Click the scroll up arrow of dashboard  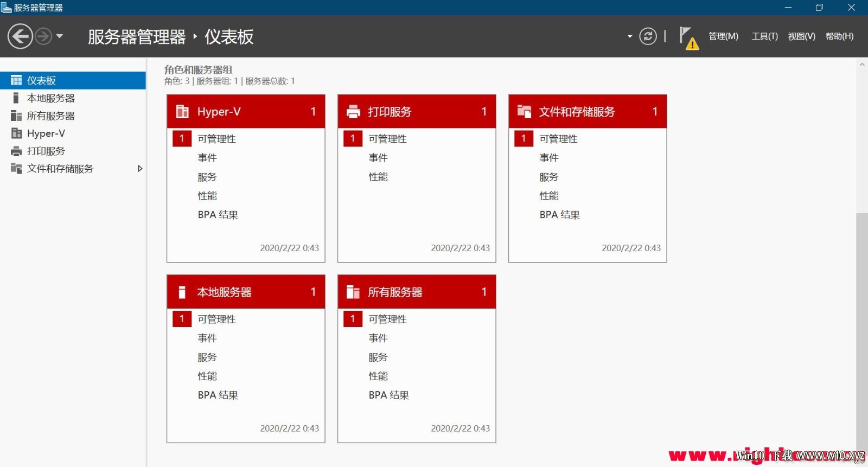tap(862, 65)
